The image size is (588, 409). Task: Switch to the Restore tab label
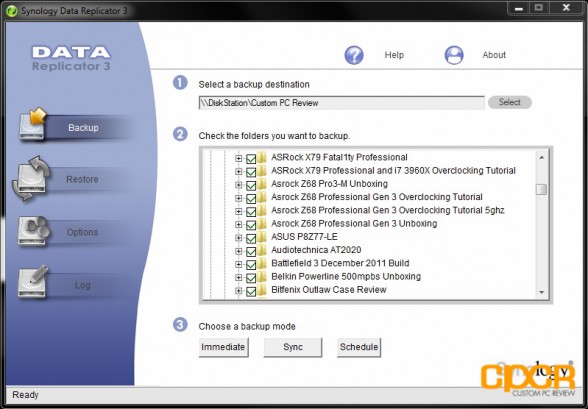pos(82,179)
